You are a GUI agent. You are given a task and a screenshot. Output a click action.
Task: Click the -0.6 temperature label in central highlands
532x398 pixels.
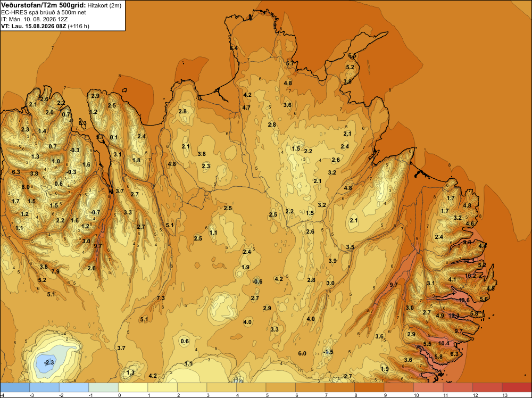[x=257, y=281]
